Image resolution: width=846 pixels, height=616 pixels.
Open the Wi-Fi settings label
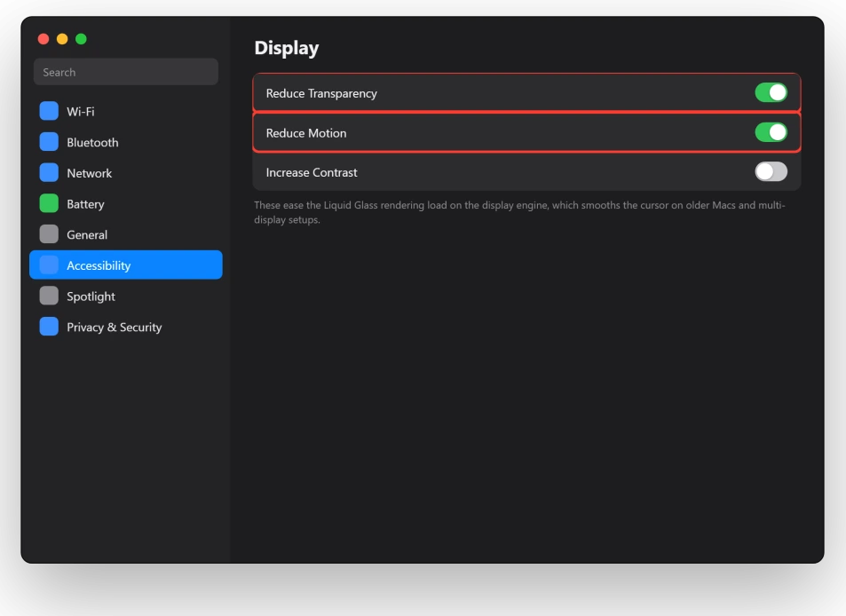tap(81, 112)
